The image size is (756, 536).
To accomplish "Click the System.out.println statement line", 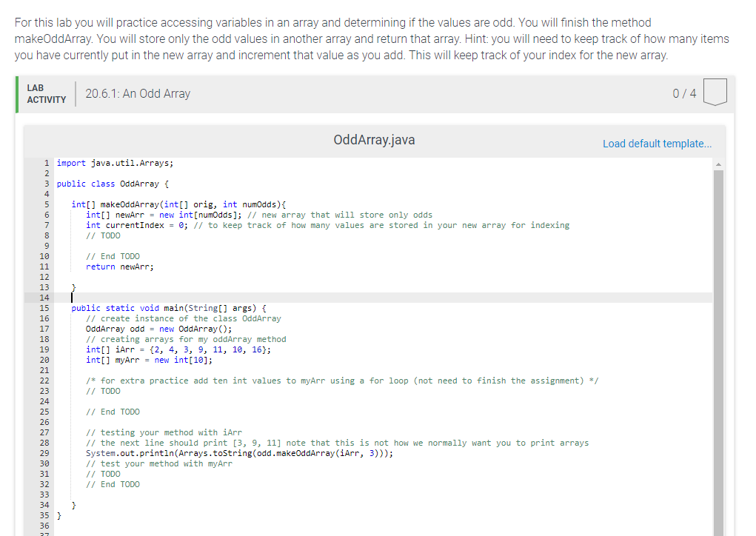I will click(x=239, y=453).
